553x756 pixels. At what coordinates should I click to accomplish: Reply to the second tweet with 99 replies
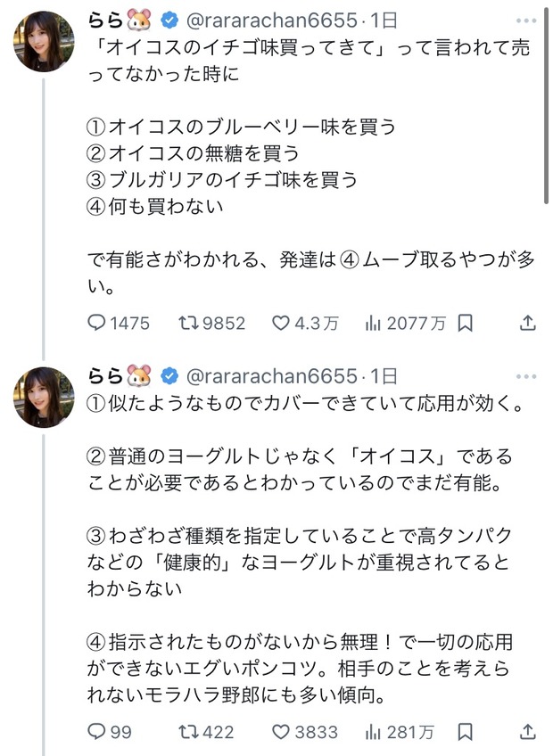tap(97, 732)
